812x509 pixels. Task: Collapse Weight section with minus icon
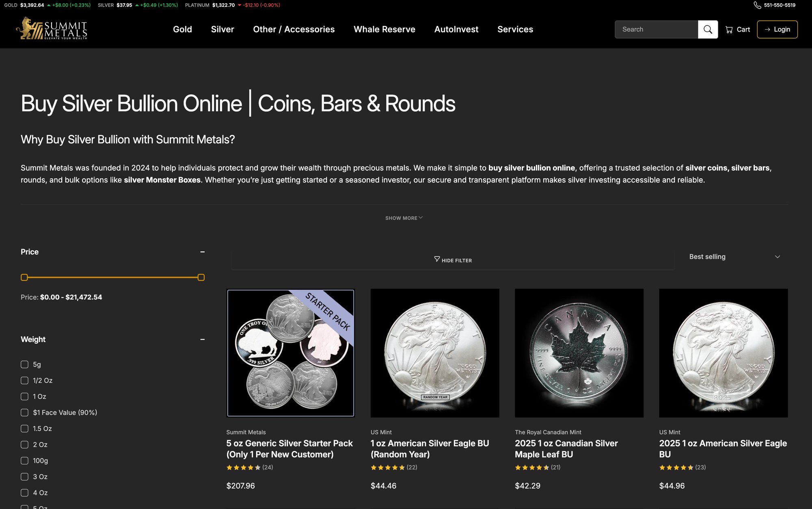coord(202,339)
